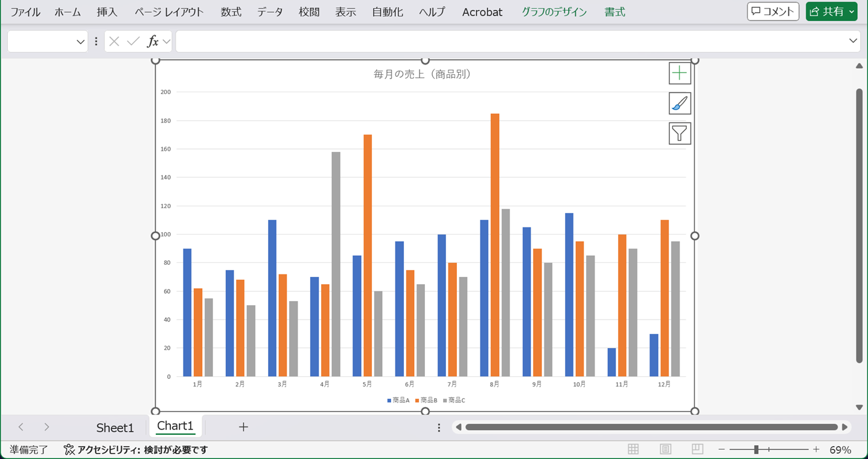Viewport: 868px width, 459px height.
Task: Select the Chart Styles brush icon
Action: pos(679,103)
